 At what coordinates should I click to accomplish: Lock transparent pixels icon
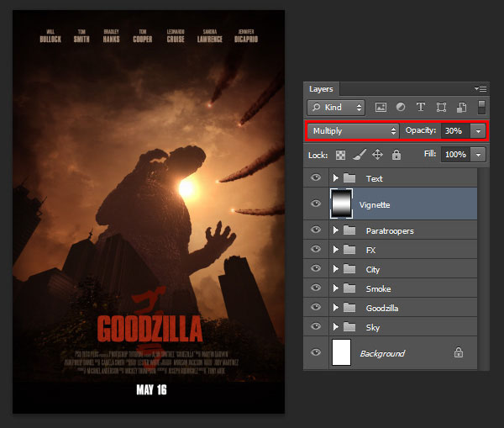coord(340,155)
